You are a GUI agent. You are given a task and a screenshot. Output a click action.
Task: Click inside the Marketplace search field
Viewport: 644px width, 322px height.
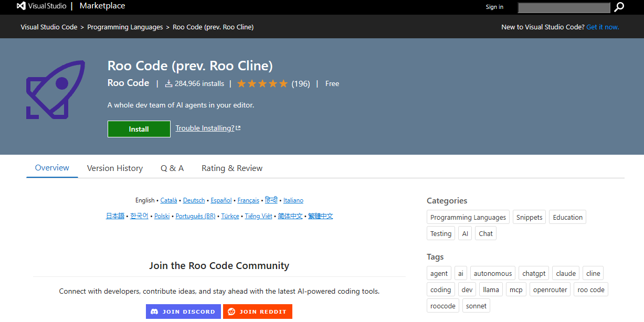tap(564, 7)
